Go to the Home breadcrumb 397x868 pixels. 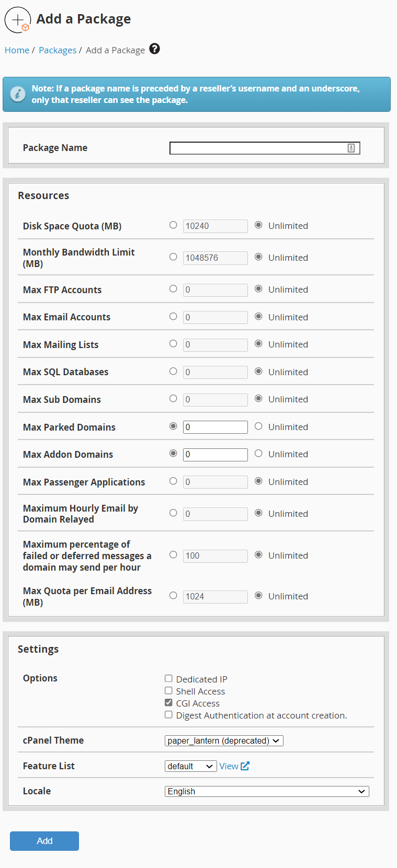(x=17, y=50)
